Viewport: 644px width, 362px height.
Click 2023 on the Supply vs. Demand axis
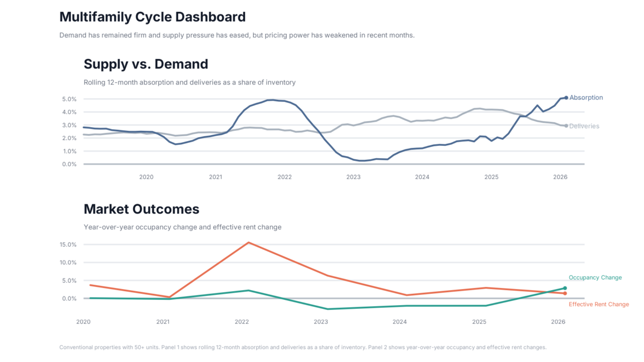(x=353, y=177)
